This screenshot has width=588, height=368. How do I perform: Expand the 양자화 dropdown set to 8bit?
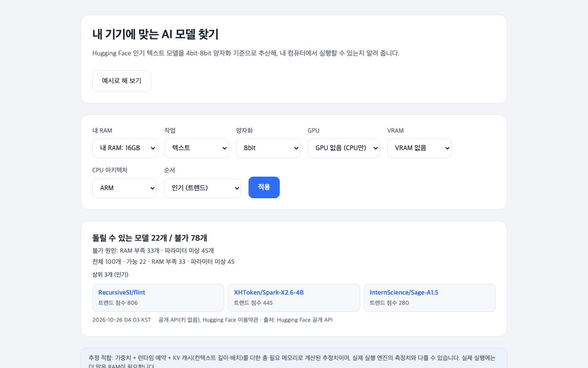268,148
